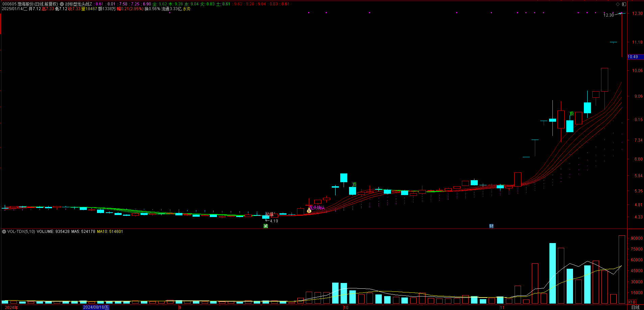
Task: Click indicator name 对标型龙头战Z
Action: tap(78, 4)
